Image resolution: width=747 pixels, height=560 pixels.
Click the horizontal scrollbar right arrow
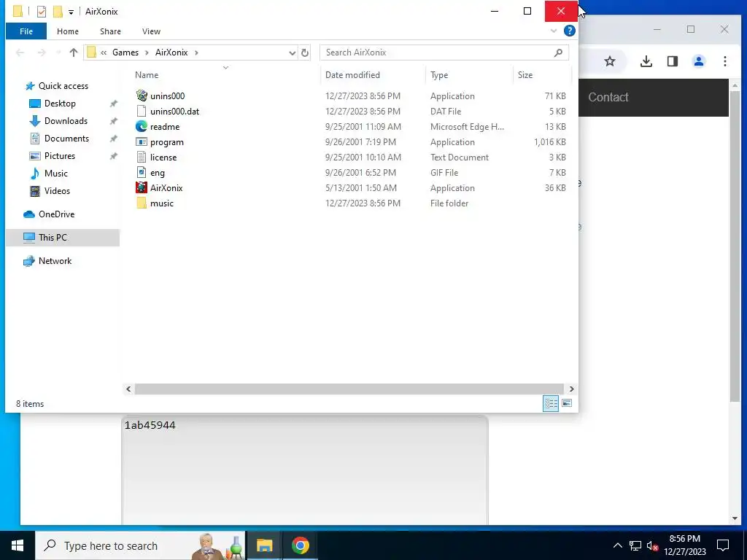pyautogui.click(x=571, y=389)
